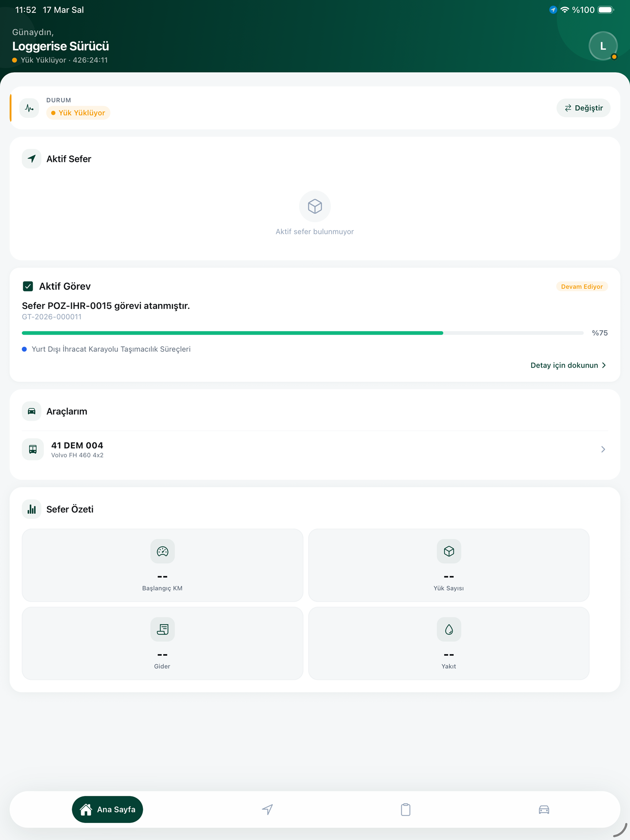Open the Başlangıç KM speedometer tile

162,565
